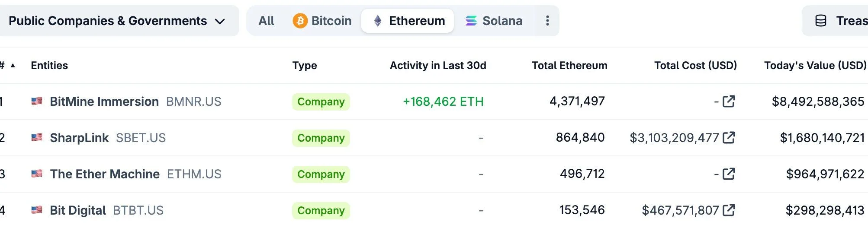Click the Company type badge for SharpLink

click(x=321, y=138)
